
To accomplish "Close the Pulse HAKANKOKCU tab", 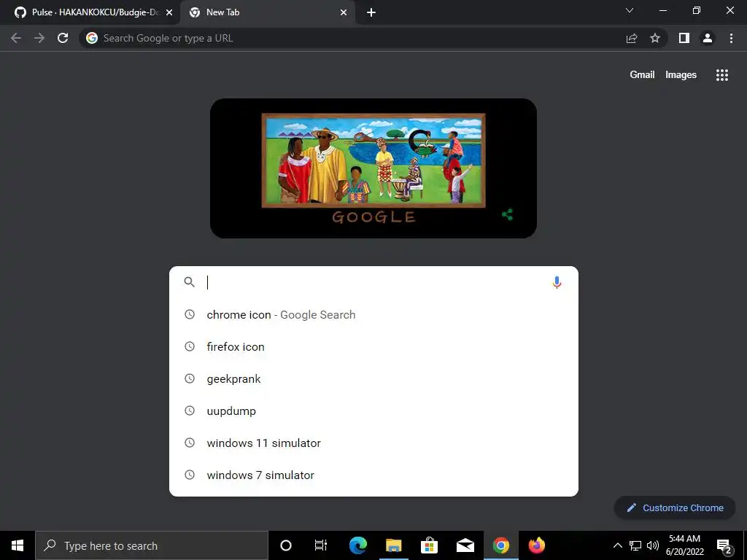I will pyautogui.click(x=169, y=12).
